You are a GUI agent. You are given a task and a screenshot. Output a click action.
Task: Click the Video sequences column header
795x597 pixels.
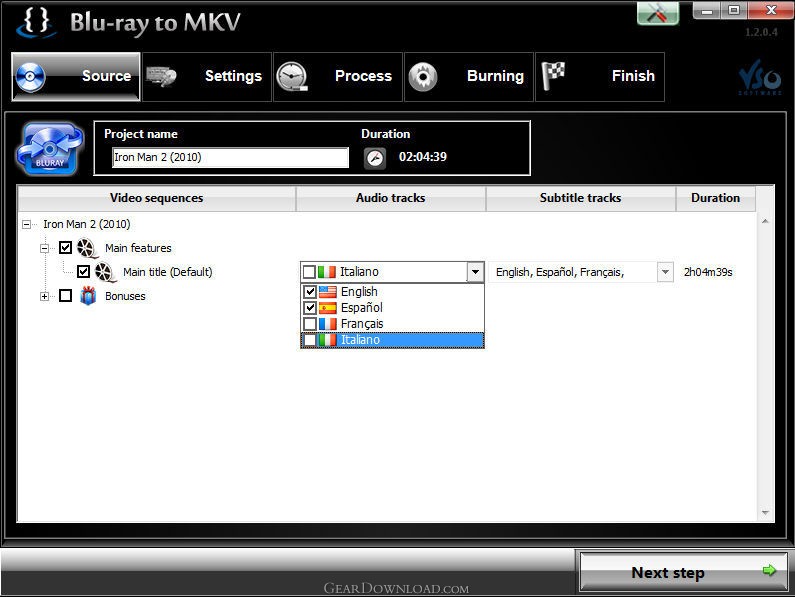(x=157, y=198)
